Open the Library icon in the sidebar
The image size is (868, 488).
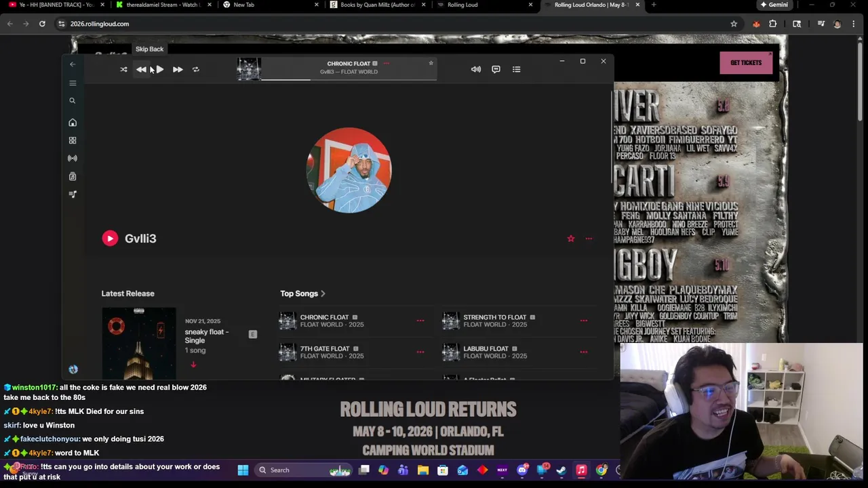pyautogui.click(x=73, y=176)
